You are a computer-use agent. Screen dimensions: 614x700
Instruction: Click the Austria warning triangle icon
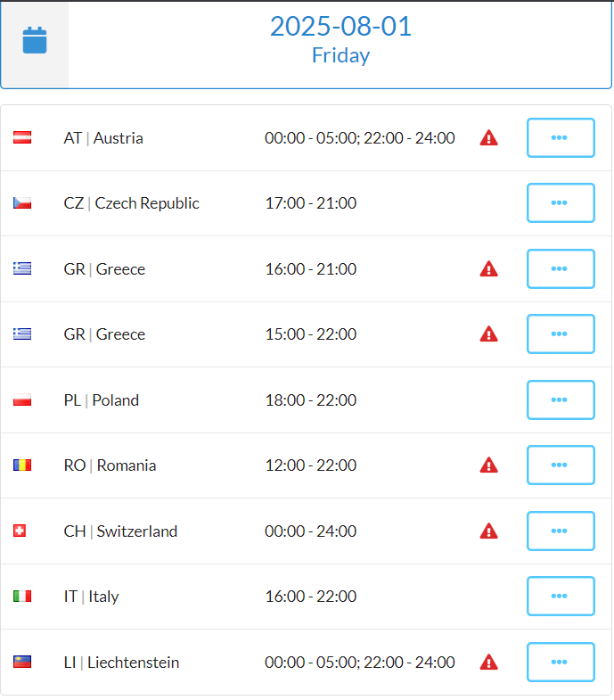pos(488,137)
